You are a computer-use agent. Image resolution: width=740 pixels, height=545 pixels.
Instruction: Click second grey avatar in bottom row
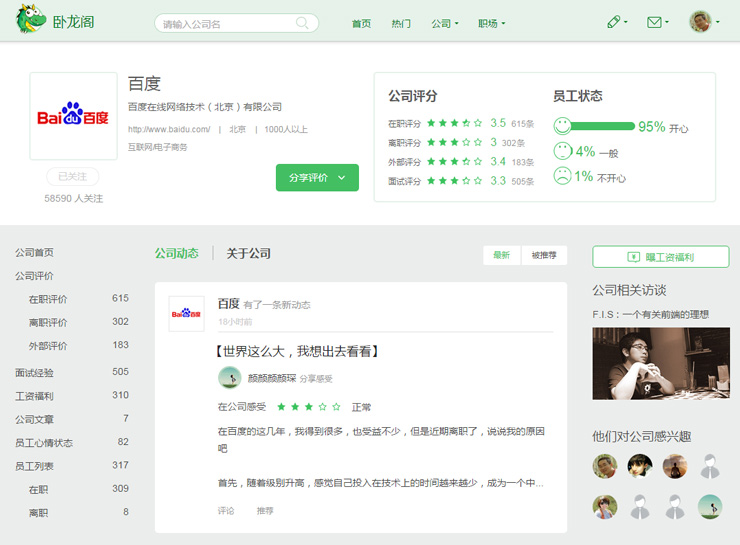640,507
